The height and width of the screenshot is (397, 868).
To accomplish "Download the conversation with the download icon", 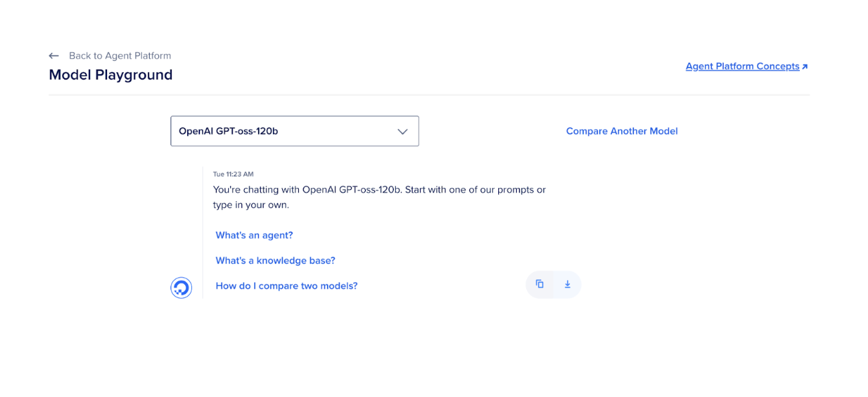I will 567,284.
